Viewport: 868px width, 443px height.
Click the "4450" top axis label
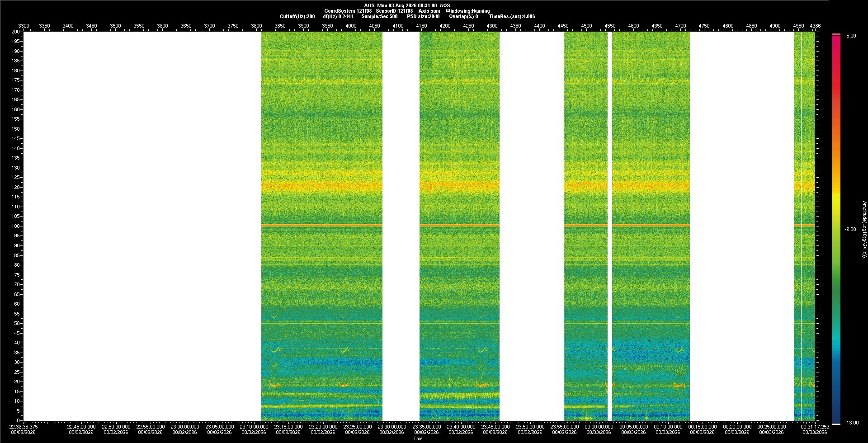563,26
